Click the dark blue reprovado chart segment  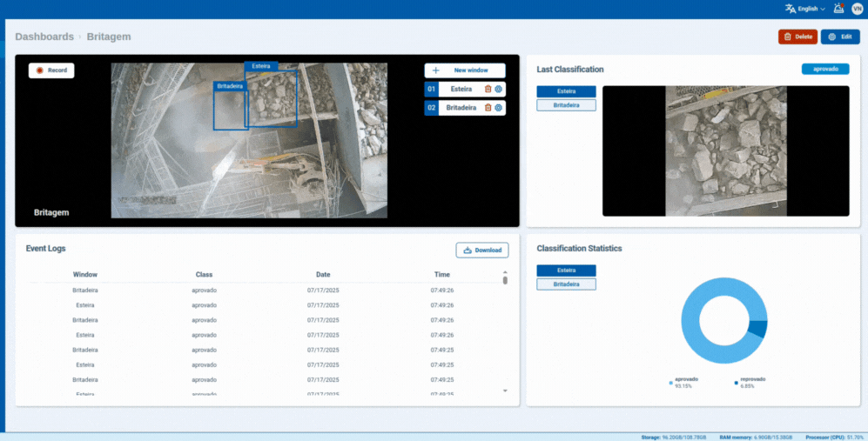(x=759, y=329)
